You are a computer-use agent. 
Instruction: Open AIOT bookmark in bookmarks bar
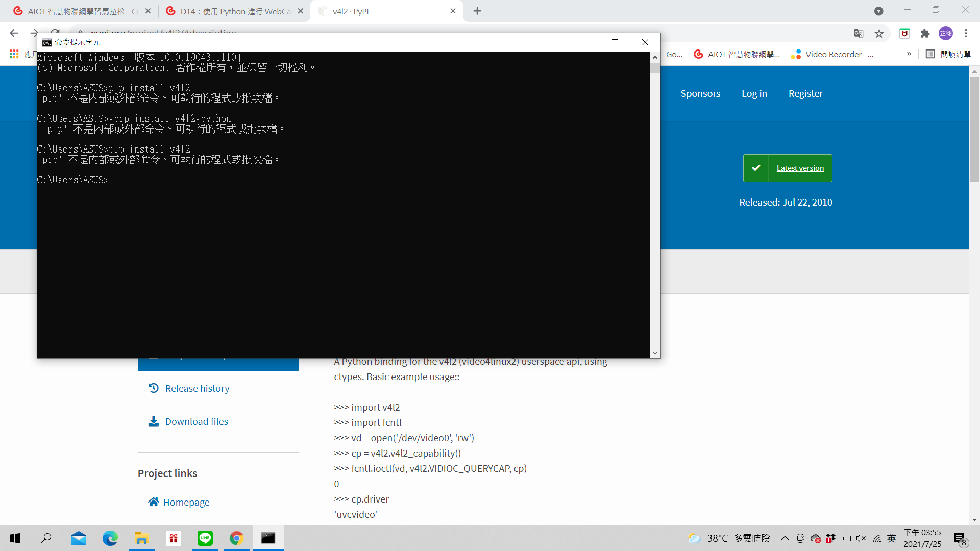[x=737, y=54]
